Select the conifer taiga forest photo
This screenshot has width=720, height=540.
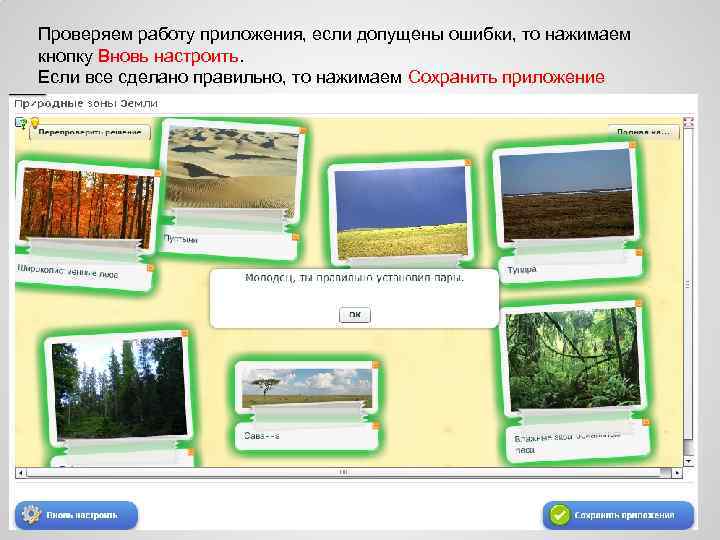(119, 388)
